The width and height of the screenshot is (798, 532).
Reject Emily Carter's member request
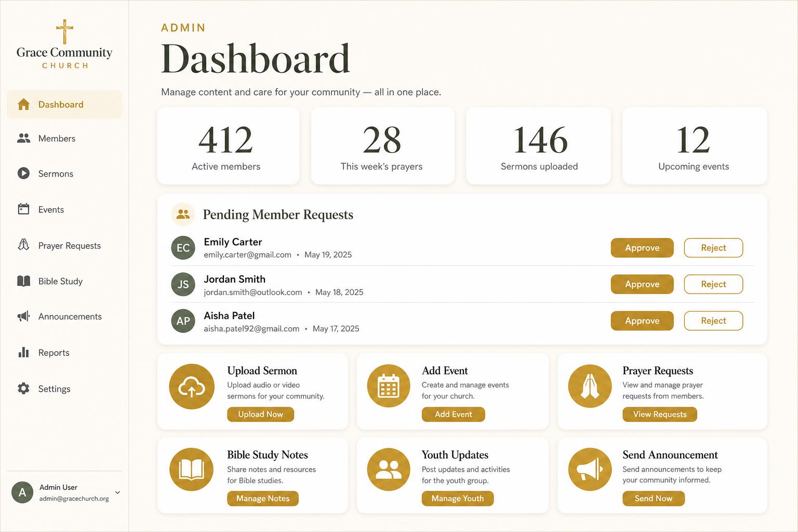[x=713, y=248]
